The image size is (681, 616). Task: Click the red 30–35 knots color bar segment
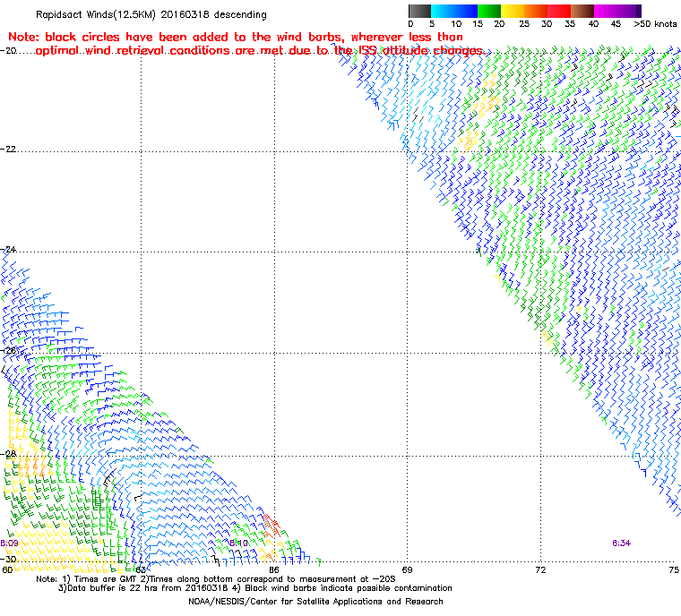(x=559, y=11)
